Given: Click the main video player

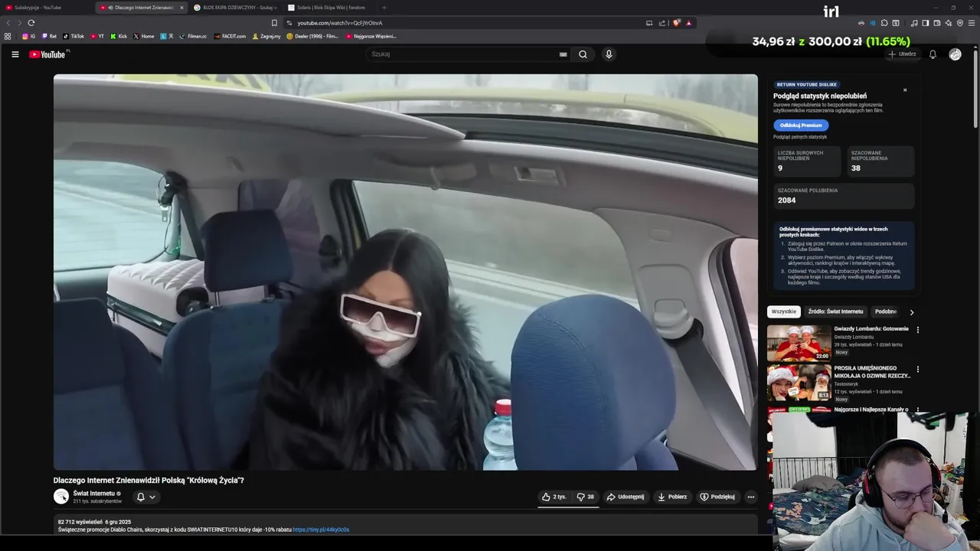Looking at the screenshot, I should tap(406, 272).
